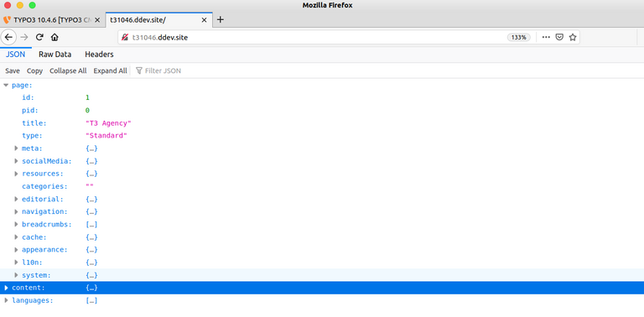
Task: Click Collapse All
Action: (x=68, y=70)
